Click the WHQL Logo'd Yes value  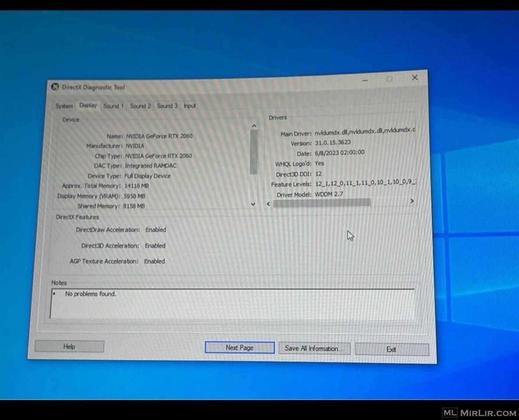(x=319, y=163)
